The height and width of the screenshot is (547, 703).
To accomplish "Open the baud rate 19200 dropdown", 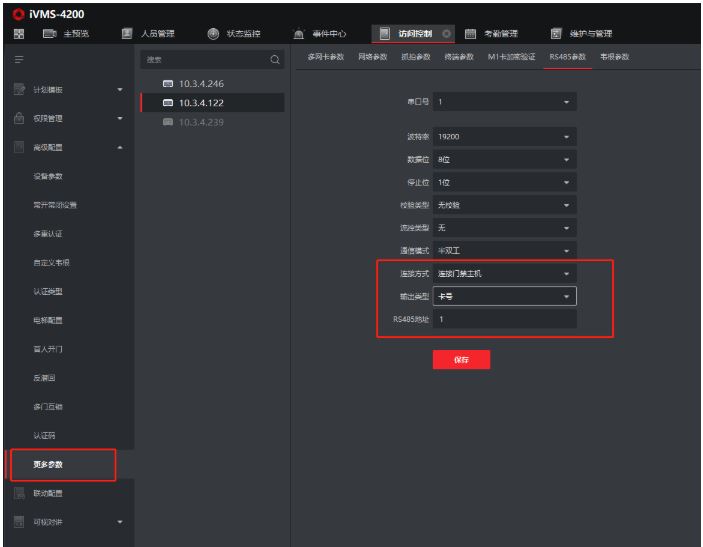I will (x=504, y=137).
